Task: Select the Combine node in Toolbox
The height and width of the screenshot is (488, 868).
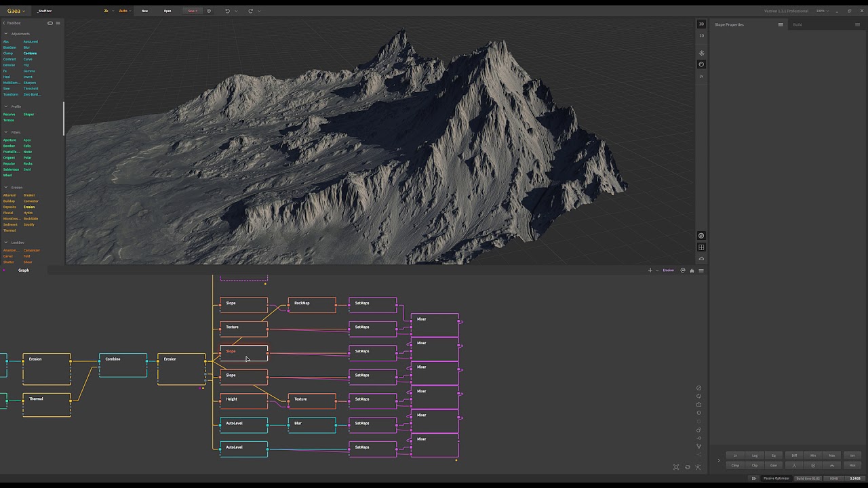Action: [x=30, y=53]
